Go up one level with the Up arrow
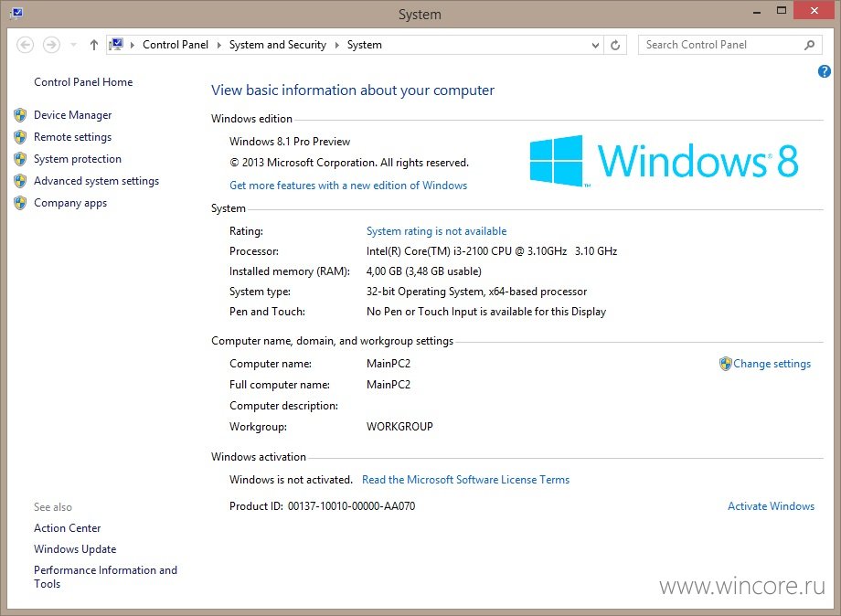Viewport: 841px width, 616px height. click(x=94, y=45)
